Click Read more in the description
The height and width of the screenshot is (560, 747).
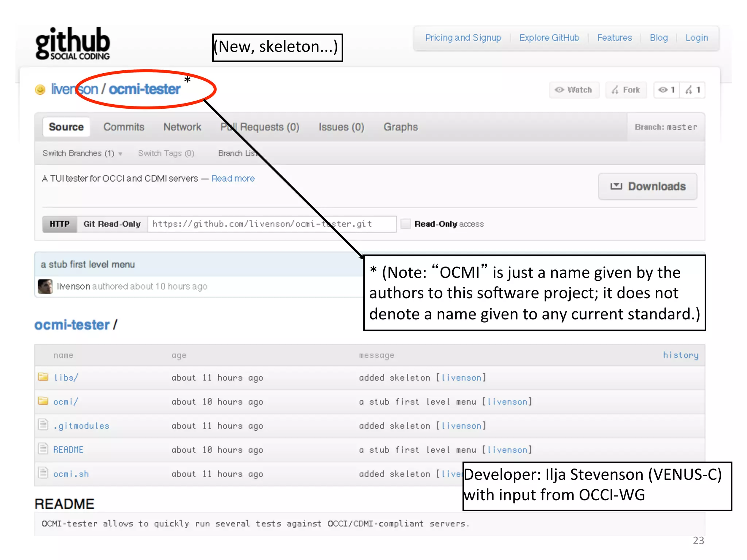(233, 179)
